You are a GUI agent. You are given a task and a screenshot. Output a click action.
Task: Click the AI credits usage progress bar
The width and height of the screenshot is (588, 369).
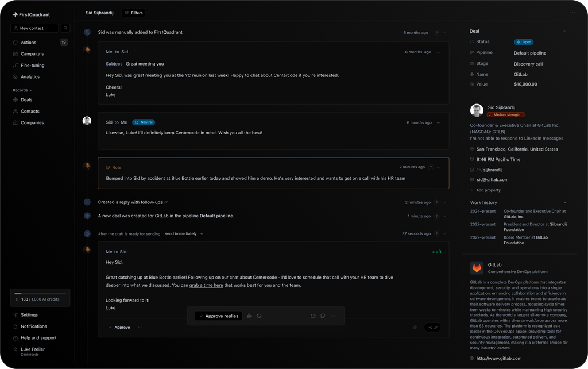point(40,293)
